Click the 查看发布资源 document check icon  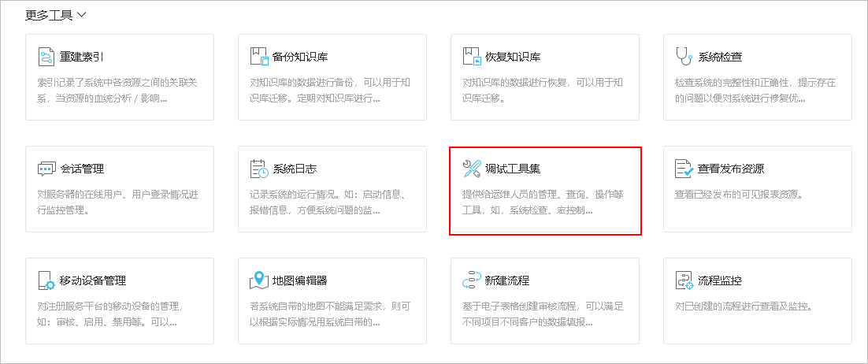pyautogui.click(x=684, y=169)
